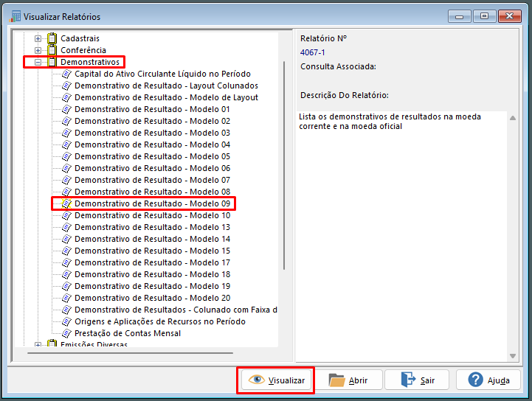Collapse the Demonstrativos tree node
Screen dimensions: 532x401
[38, 63]
